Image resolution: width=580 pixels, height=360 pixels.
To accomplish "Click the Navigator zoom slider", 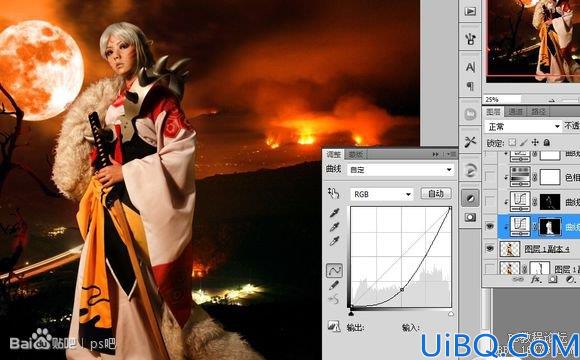I will (569, 100).
